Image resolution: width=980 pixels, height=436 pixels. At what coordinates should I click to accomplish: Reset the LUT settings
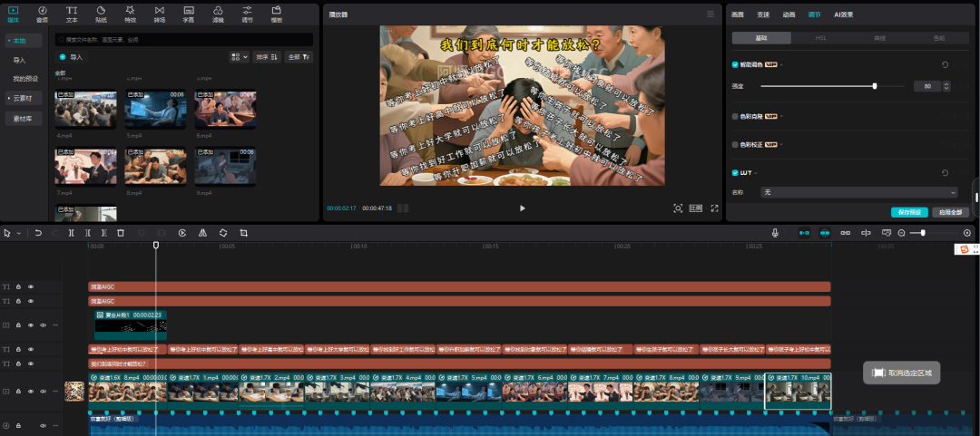pyautogui.click(x=945, y=173)
